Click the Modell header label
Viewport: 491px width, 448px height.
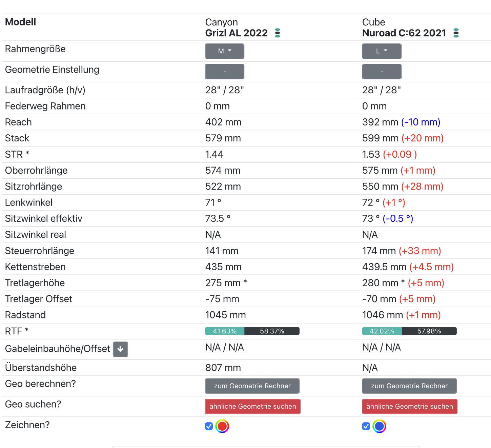click(x=20, y=22)
